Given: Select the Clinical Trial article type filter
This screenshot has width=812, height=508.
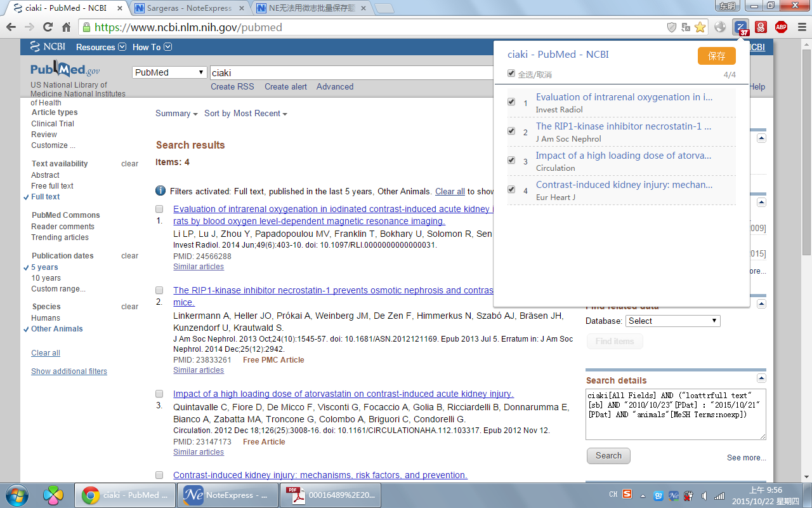Looking at the screenshot, I should click(53, 124).
